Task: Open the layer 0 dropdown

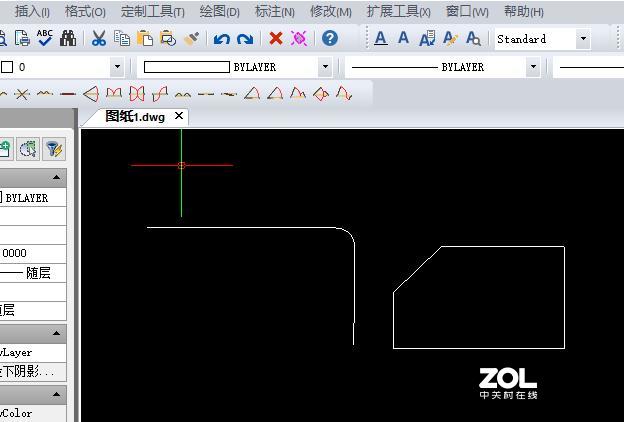Action: pyautogui.click(x=117, y=67)
